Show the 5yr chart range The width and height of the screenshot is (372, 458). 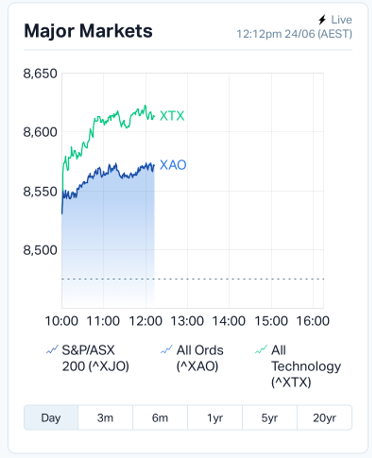coord(270,418)
